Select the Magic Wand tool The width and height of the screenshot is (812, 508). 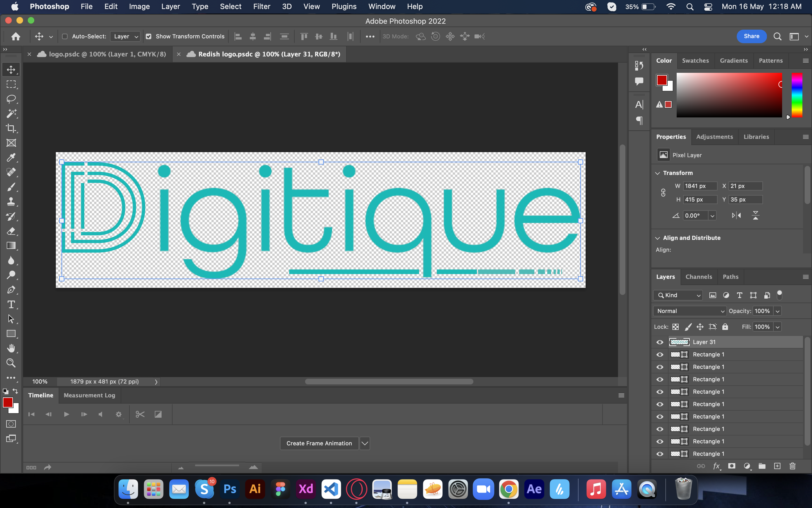pyautogui.click(x=11, y=113)
